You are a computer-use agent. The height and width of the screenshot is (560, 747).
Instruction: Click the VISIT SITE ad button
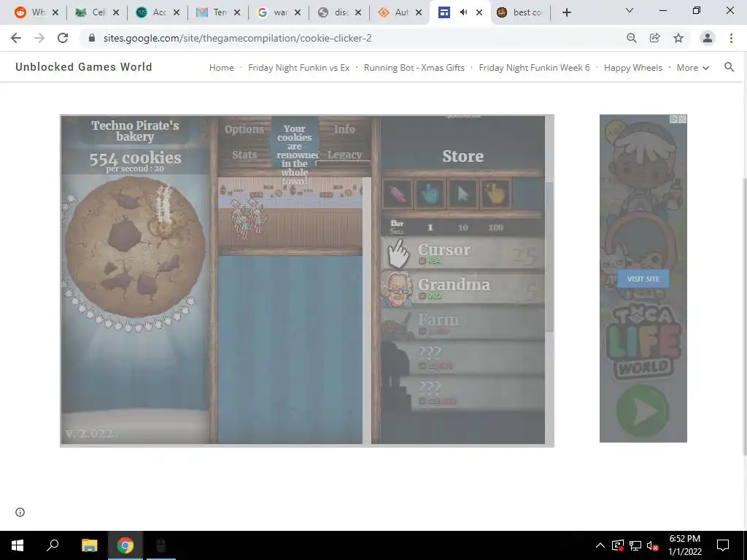[x=643, y=279]
